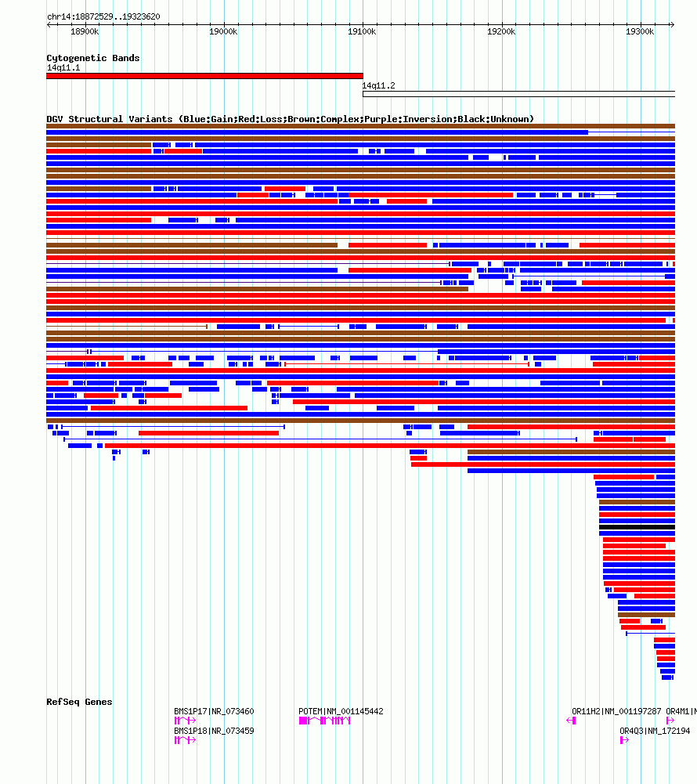Open the OR4Q3|NM_172194 gene label
The image size is (697, 784).
655,731
